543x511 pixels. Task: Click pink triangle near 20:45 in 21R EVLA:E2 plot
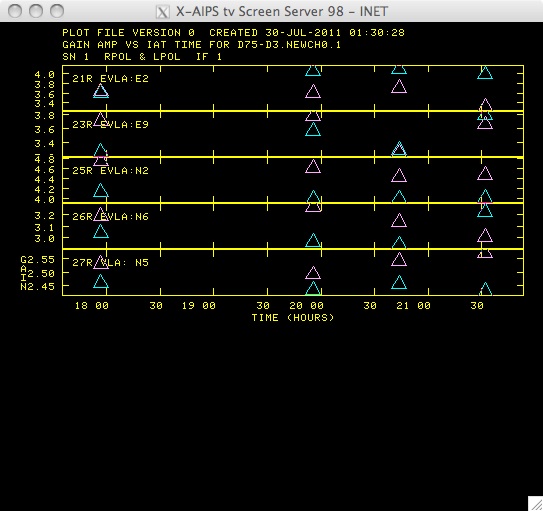[399, 87]
